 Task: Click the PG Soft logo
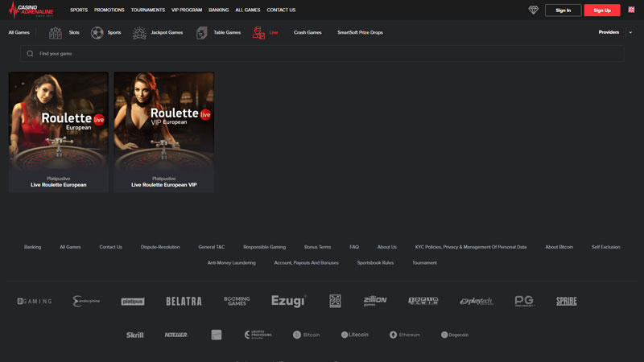pos(525,301)
